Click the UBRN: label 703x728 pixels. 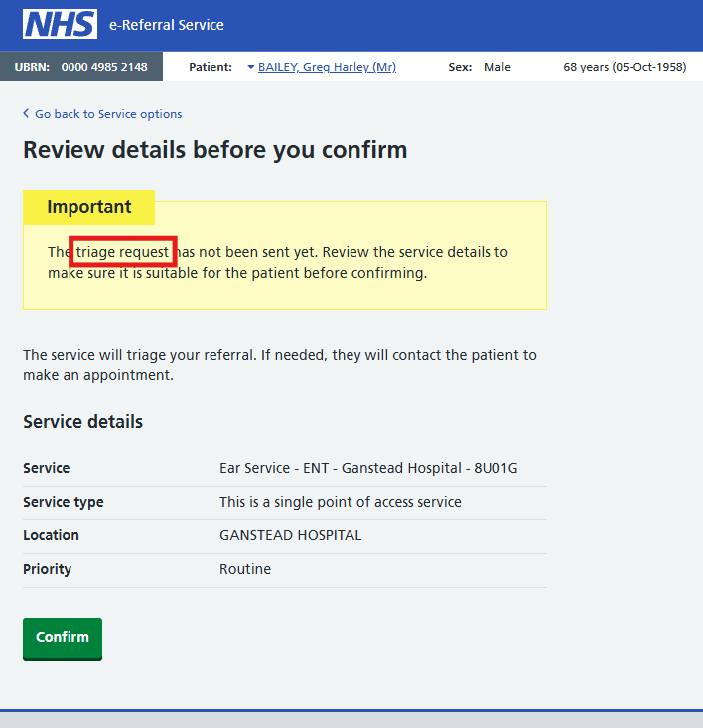pos(32,67)
